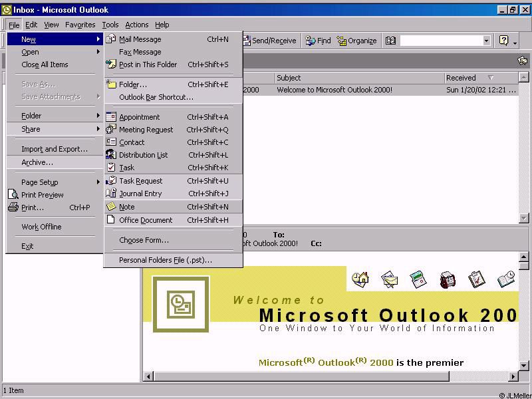
Task: Click the Outlook Today house icon
Action: click(360, 280)
